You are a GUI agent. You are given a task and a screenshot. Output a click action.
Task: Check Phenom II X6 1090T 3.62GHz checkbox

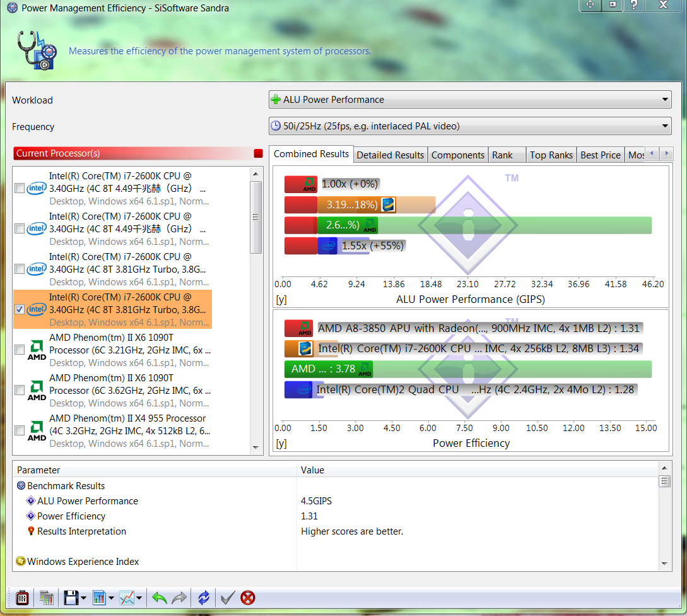pos(20,390)
